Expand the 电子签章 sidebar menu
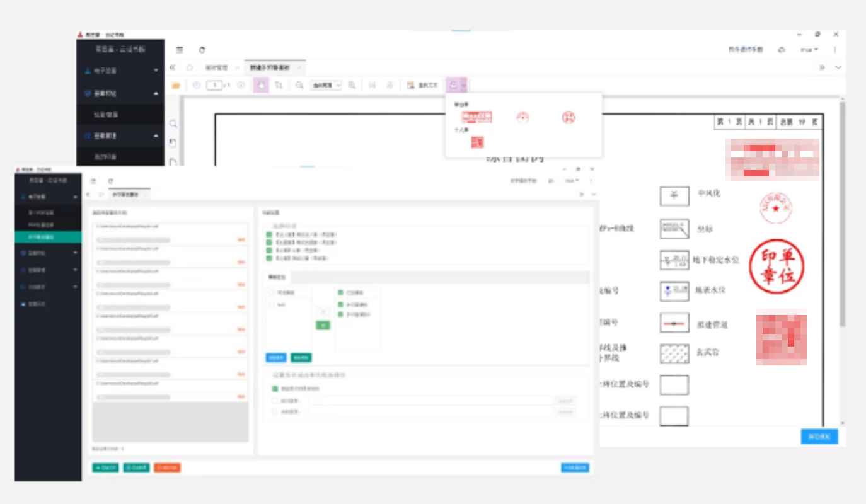The image size is (866, 504). click(x=120, y=71)
